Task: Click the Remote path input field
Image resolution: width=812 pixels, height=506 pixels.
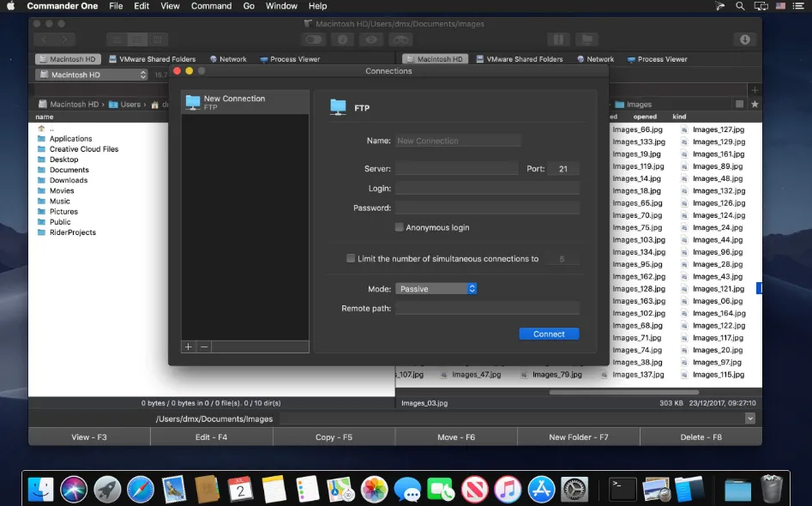Action: 487,308
